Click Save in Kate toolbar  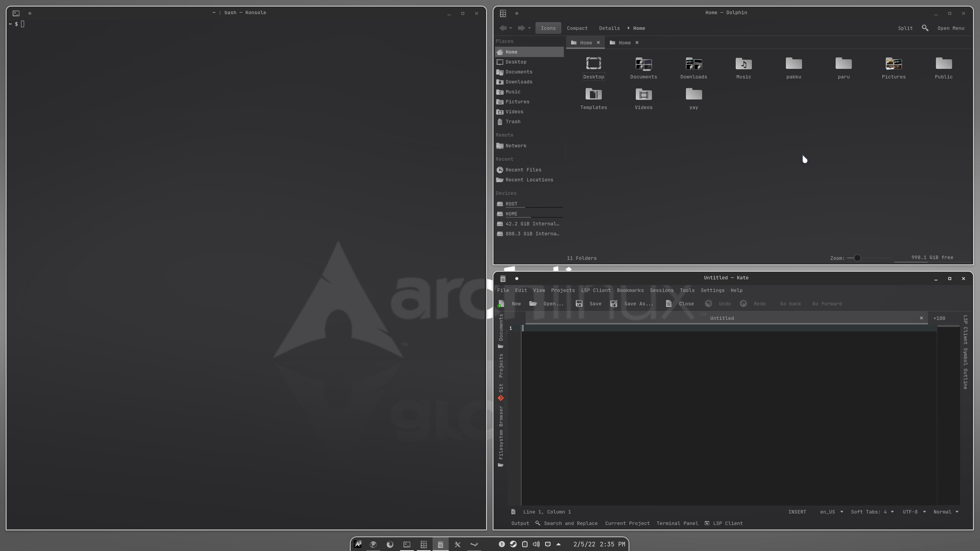(x=588, y=303)
